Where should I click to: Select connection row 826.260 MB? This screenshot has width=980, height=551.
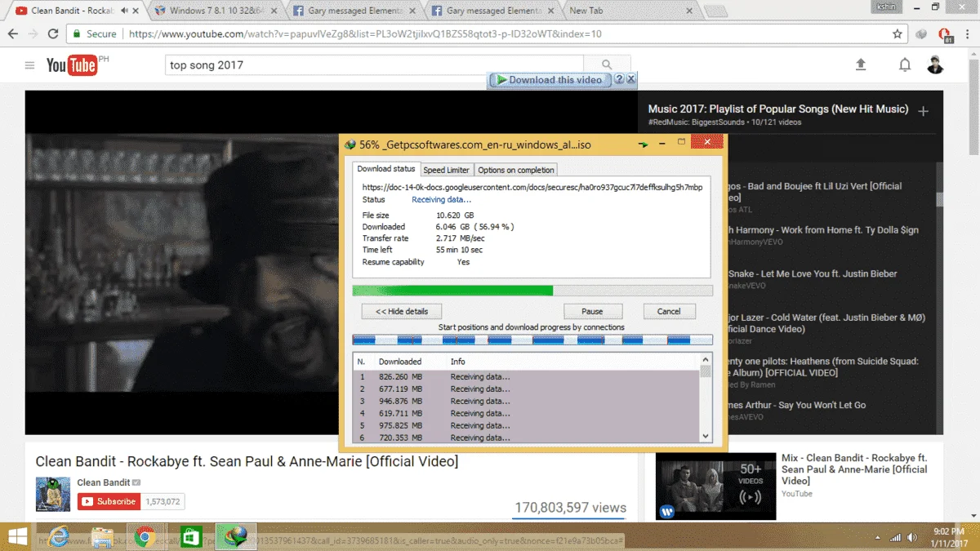click(x=526, y=377)
